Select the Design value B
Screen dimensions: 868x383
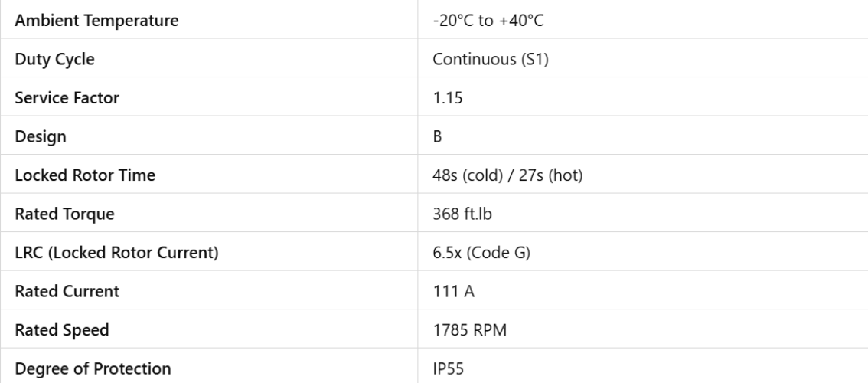click(x=436, y=136)
